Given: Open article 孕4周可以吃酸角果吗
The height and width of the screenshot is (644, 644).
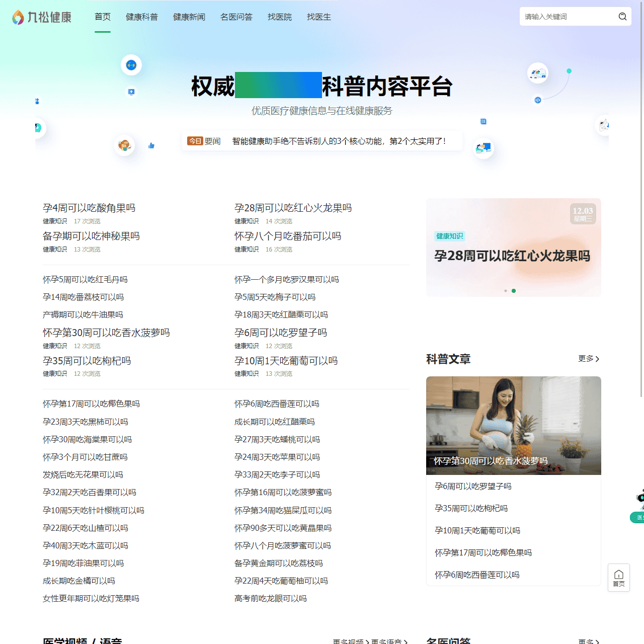Looking at the screenshot, I should point(89,208).
